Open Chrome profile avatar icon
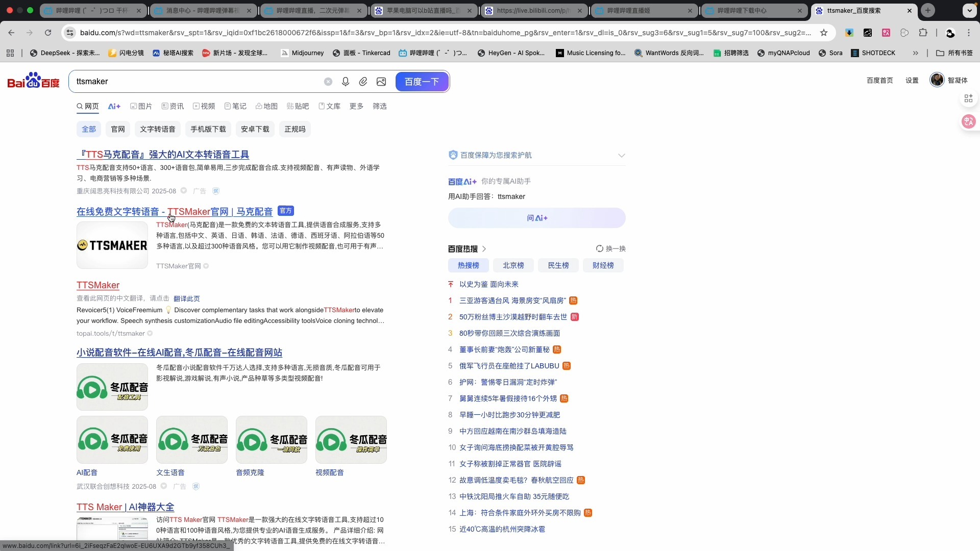 click(950, 33)
